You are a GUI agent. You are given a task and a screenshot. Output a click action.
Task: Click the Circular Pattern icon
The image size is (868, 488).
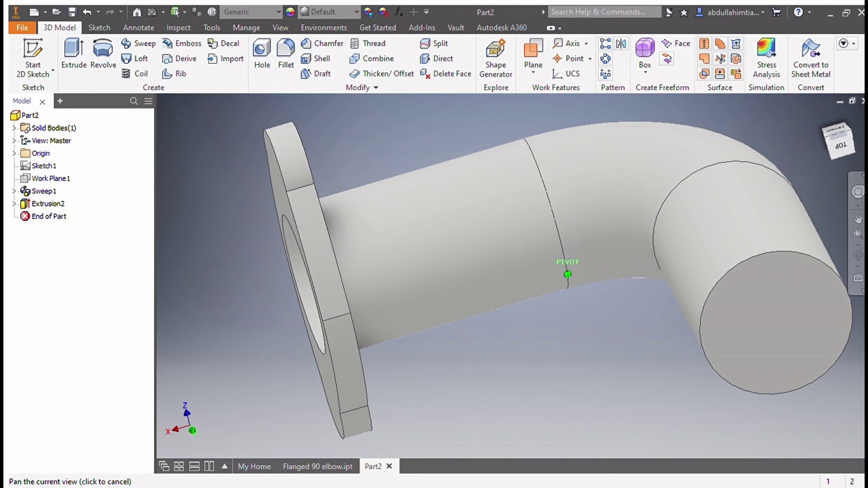(x=606, y=58)
